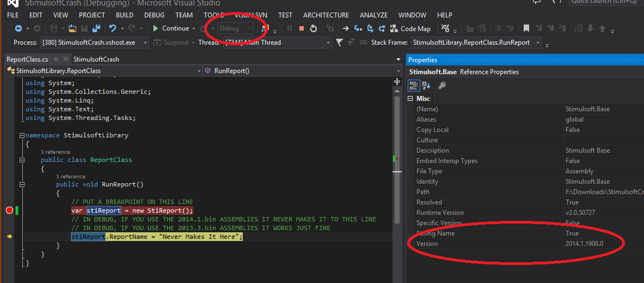
Task: Open the EDIT menu
Action: pyautogui.click(x=36, y=15)
